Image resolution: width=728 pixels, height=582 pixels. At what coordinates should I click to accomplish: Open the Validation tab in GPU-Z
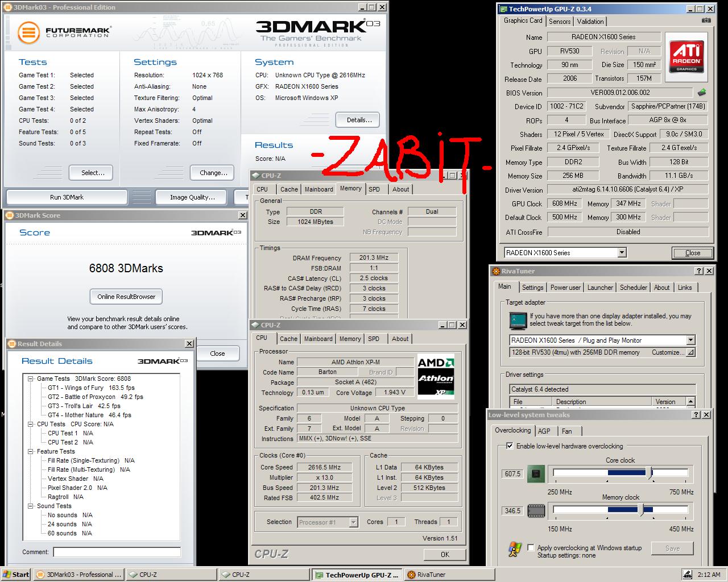[590, 22]
